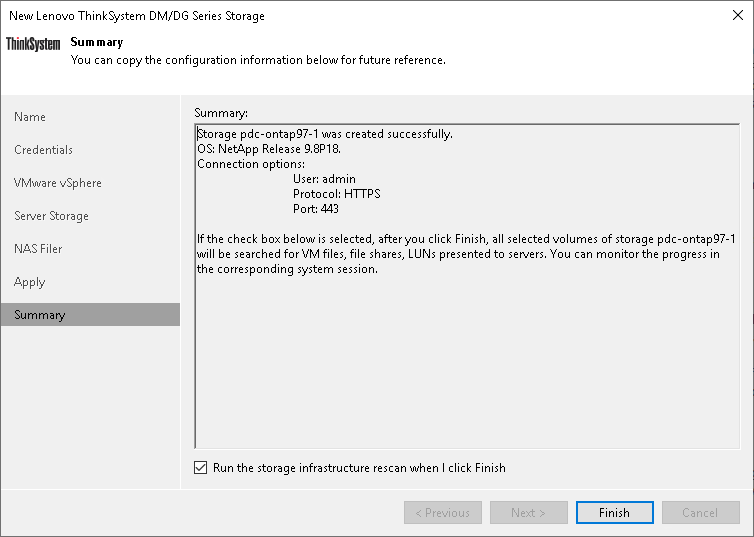Select the Apply wizard step
This screenshot has height=537, width=754.
(90, 282)
